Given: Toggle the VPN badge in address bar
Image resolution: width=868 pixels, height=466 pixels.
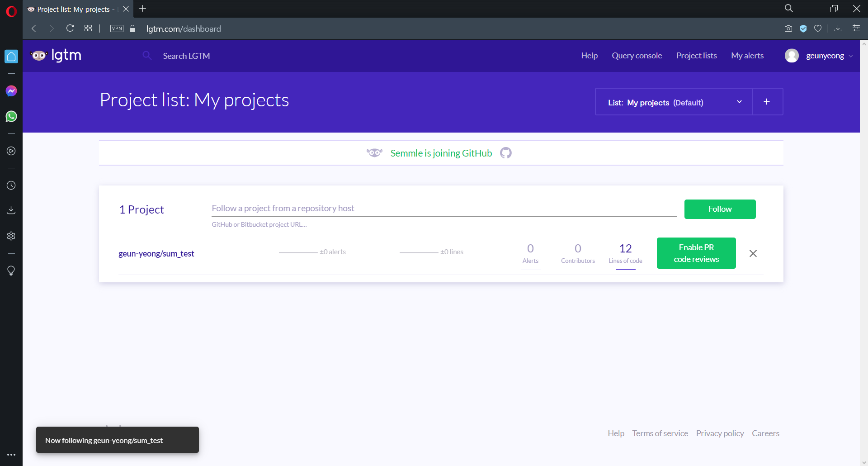Looking at the screenshot, I should tap(117, 29).
